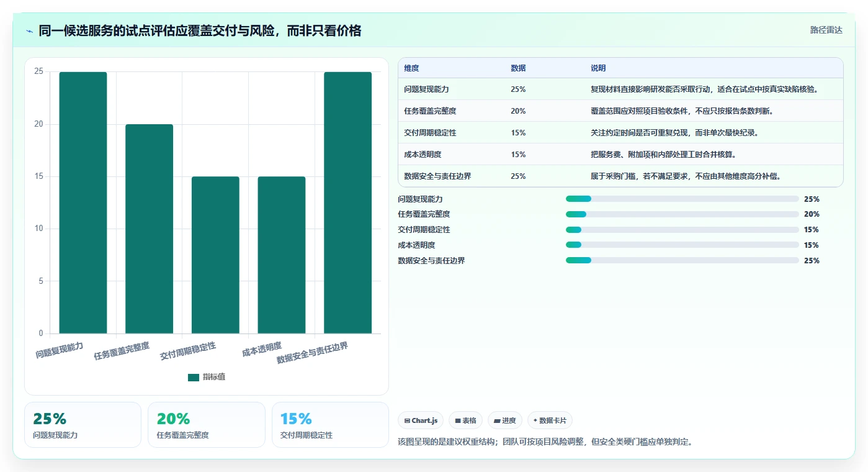Click the 问题复现能力 progress bar
Screen dimensions: 868x472
[682, 199]
